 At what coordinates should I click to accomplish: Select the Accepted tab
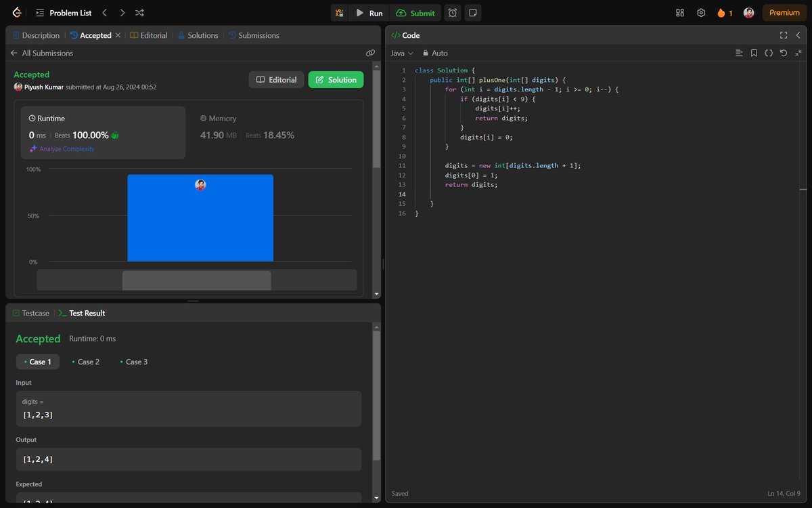coord(91,35)
